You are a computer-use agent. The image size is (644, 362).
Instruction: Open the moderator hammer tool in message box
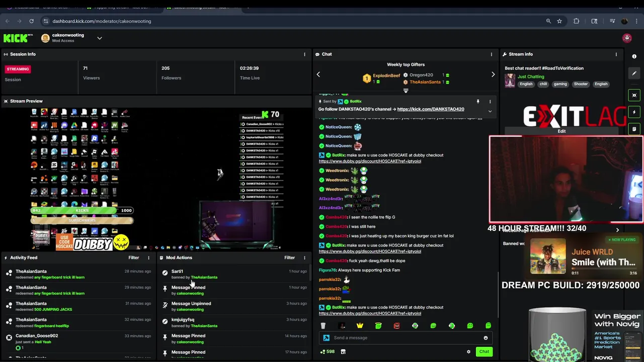[327, 338]
